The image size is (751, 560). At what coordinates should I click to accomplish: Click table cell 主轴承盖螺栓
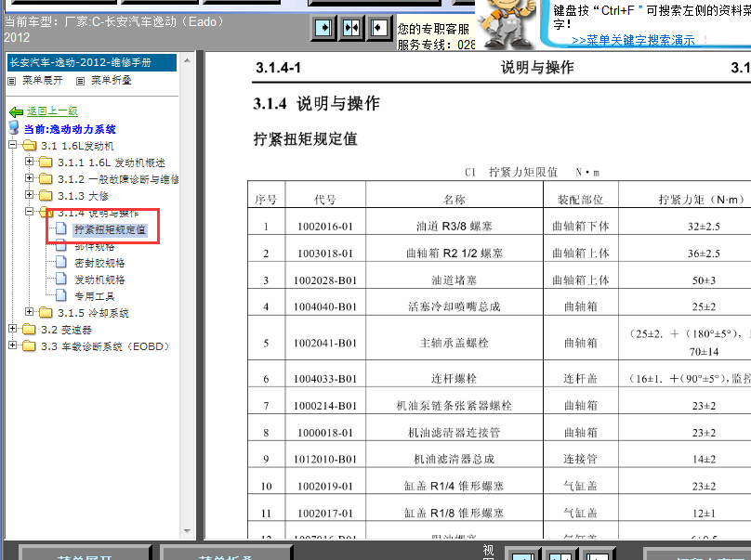pyautogui.click(x=455, y=343)
